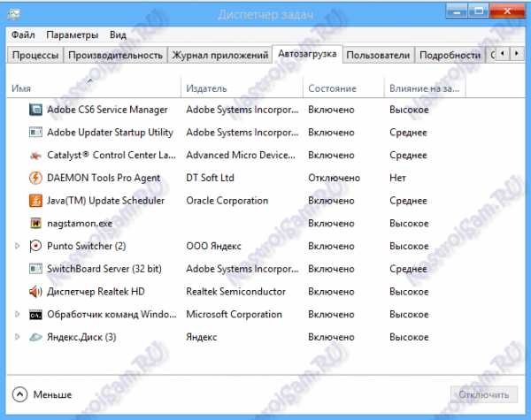Click the Диспетчер Realtek HD speaker icon

(x=35, y=292)
